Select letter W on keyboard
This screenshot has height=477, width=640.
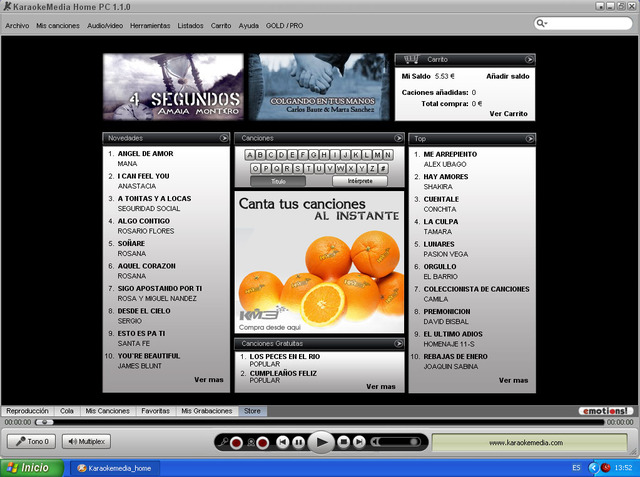340,169
